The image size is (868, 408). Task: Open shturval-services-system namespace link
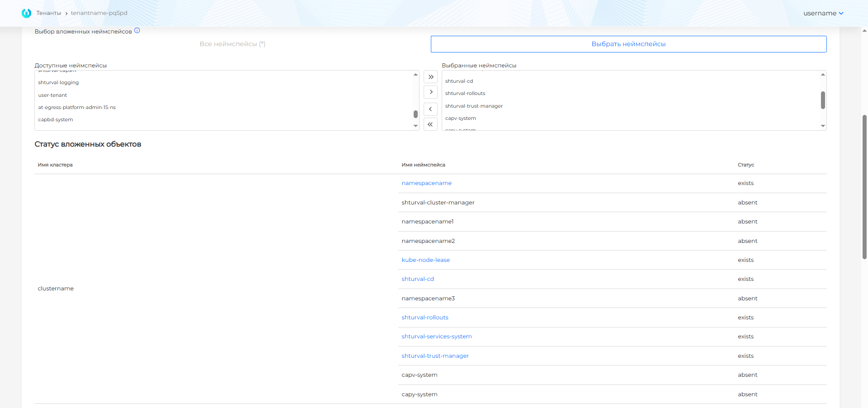pos(436,337)
